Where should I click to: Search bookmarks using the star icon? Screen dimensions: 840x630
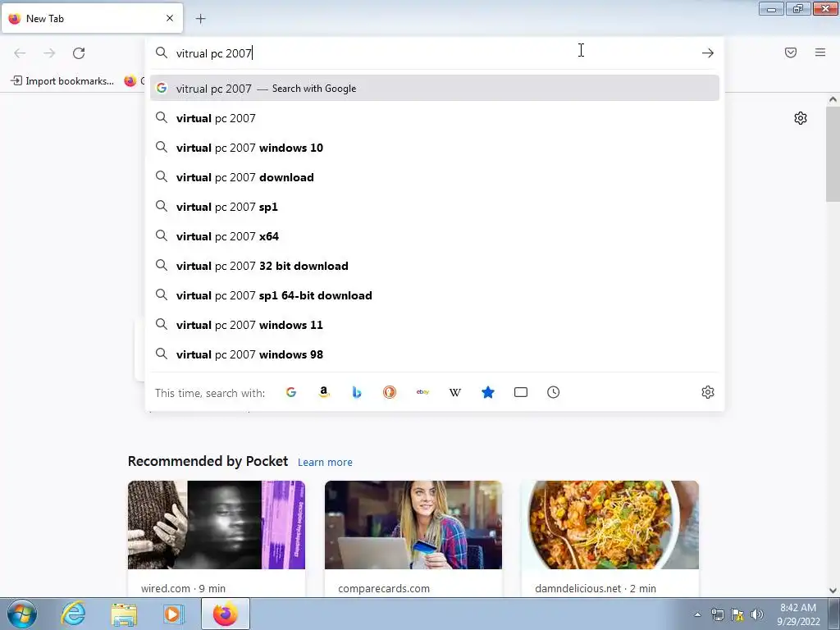(488, 392)
